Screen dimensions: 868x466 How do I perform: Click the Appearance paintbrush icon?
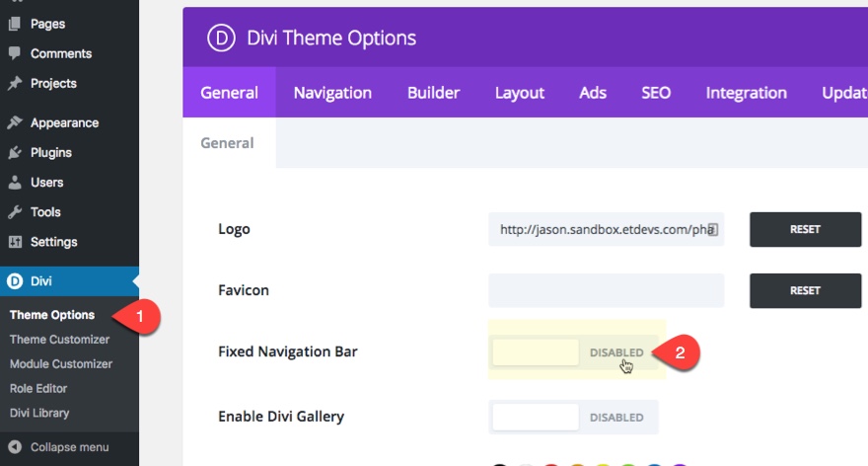[x=15, y=123]
